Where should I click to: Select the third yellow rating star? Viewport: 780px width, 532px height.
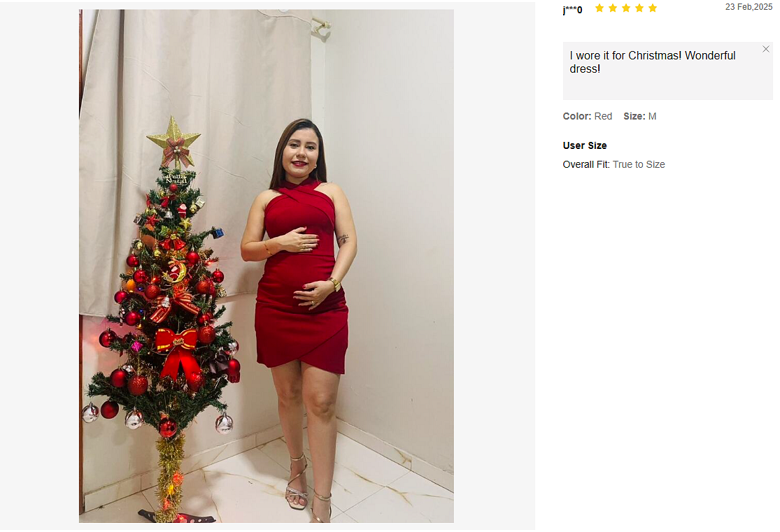click(626, 8)
